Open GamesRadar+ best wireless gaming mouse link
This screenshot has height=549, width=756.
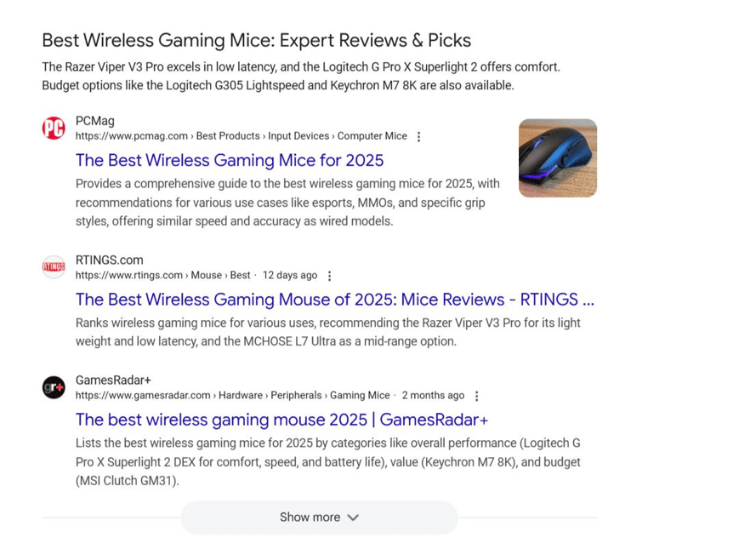tap(281, 420)
